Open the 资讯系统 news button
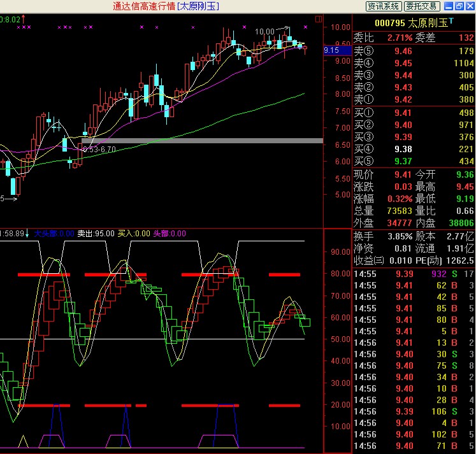 (384, 6)
